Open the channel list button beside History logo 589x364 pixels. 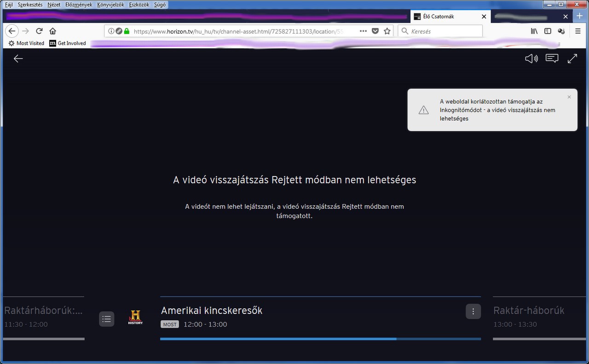[x=106, y=319]
